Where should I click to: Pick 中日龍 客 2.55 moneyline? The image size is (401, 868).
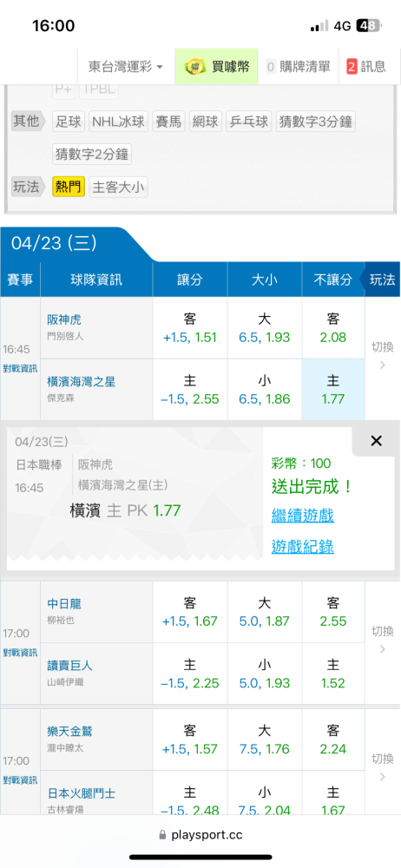pos(333,612)
